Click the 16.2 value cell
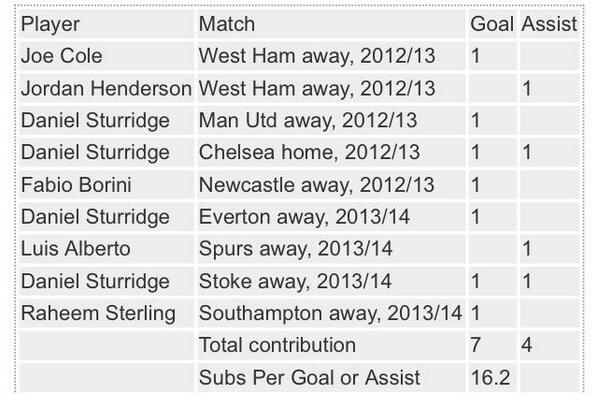598x394 pixels. pos(492,378)
